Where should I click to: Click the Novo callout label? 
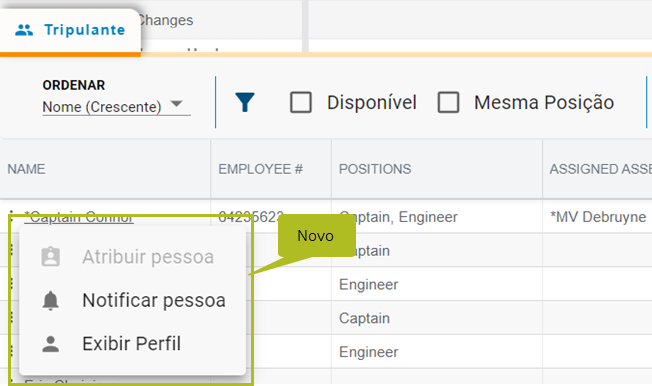point(316,236)
